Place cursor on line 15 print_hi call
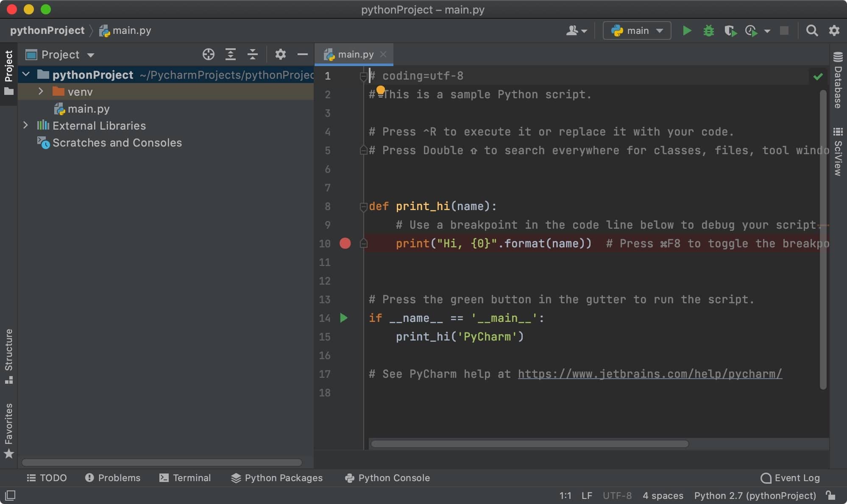Image resolution: width=847 pixels, height=504 pixels. coord(460,337)
